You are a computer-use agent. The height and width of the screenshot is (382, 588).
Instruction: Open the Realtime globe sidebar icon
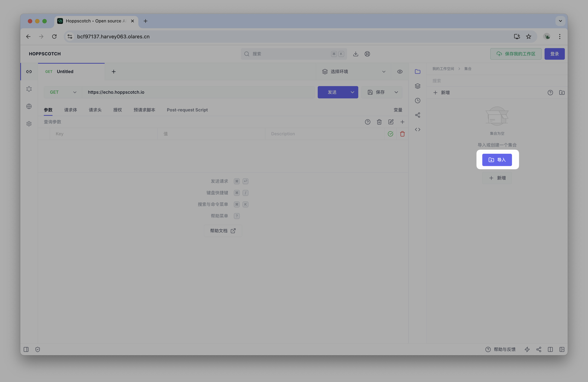[x=29, y=106]
